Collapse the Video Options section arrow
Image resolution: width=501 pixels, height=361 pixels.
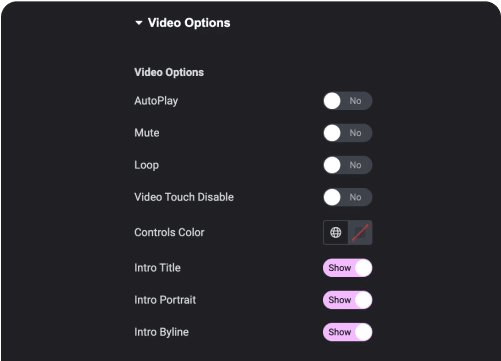(139, 23)
